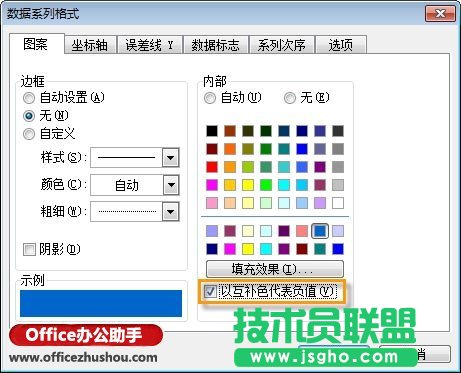Open the 误差线 Y tab
Screen dimensions: 461x373
[150, 45]
